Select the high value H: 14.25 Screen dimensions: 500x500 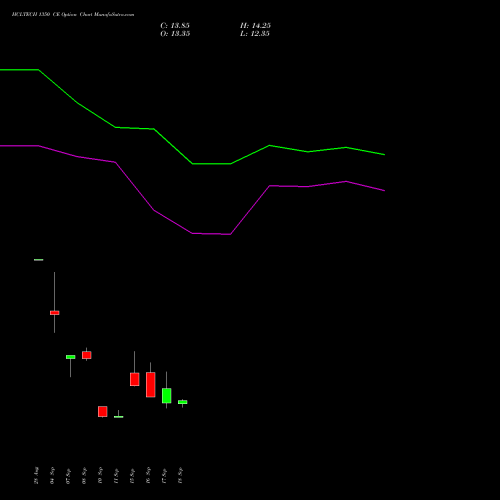click(255, 26)
